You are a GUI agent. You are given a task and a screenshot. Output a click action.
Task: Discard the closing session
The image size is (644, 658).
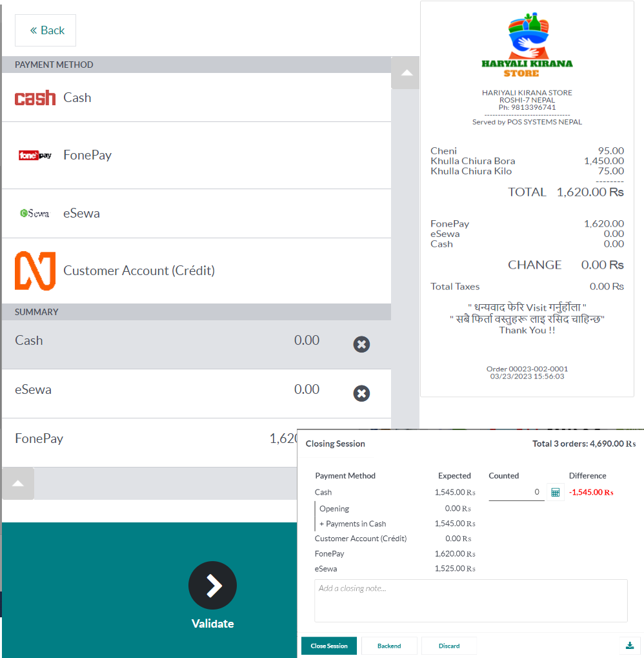tap(449, 646)
